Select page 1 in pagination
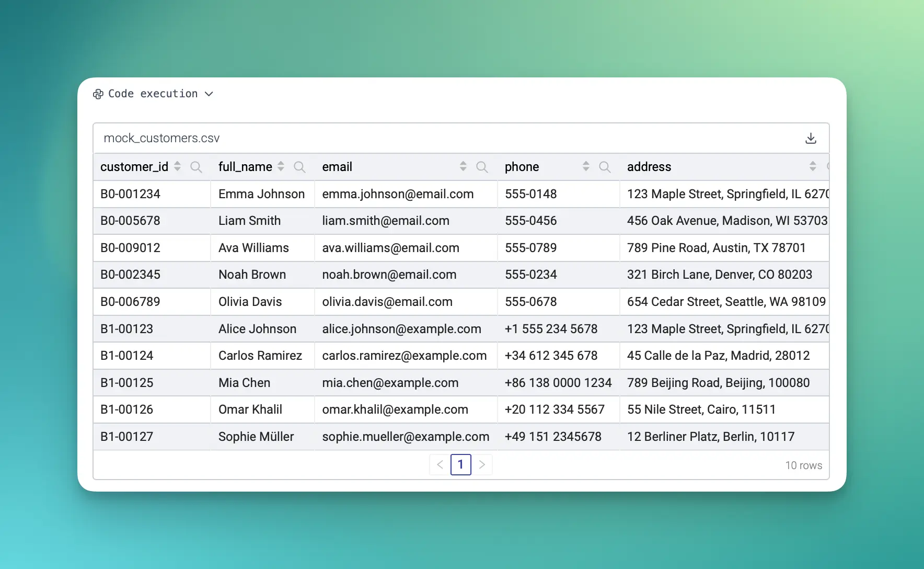Screen dimensions: 924x569 [460, 464]
